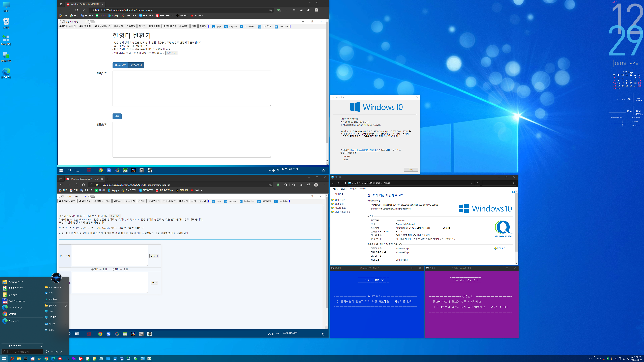Open 도구(T) menu in System window
This screenshot has height=362, width=644.
pos(362,189)
